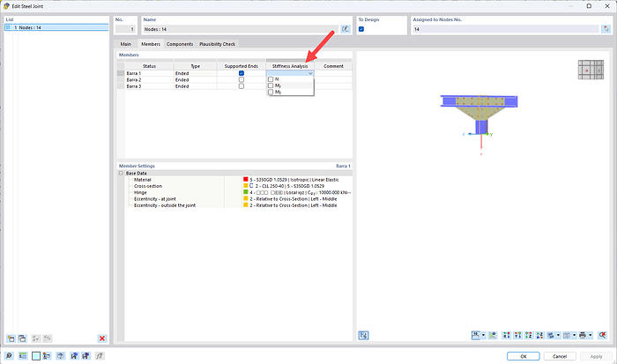Image resolution: width=617 pixels, height=364 pixels.
Task: Click the dimension display icon in preview toolbar
Action: [x=476, y=335]
